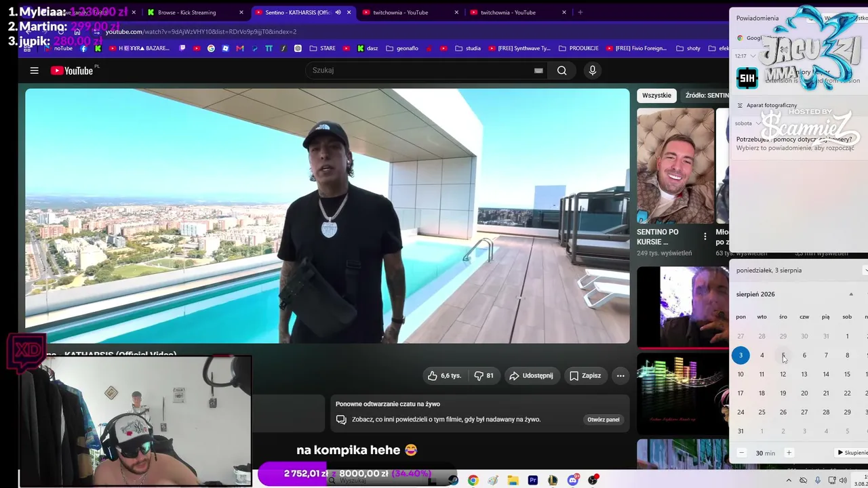The height and width of the screenshot is (488, 868).
Task: Select 26 in the August calendar
Action: tap(783, 412)
